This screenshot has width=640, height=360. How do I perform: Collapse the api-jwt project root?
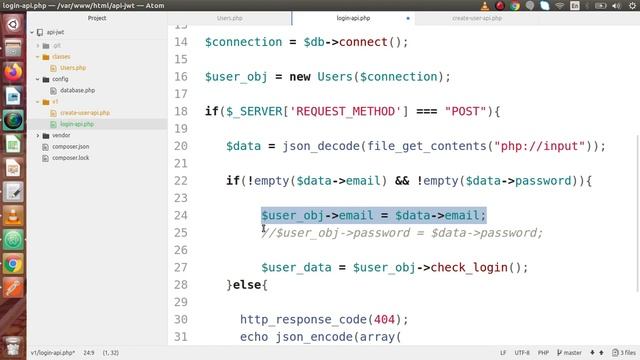pyautogui.click(x=32, y=32)
